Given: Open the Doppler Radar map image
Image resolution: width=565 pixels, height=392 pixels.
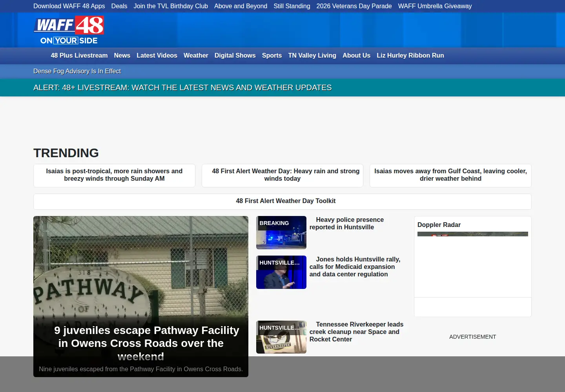Looking at the screenshot, I should click(473, 234).
